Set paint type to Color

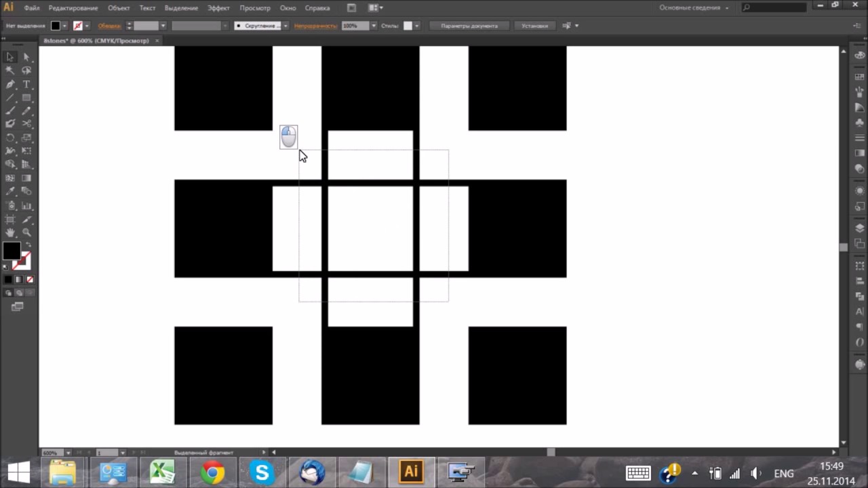(x=8, y=279)
